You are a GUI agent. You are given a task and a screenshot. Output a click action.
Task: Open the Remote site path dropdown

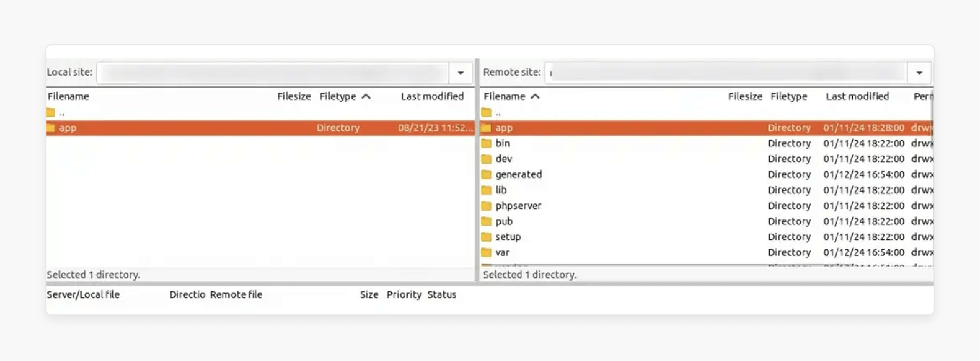[x=919, y=73]
